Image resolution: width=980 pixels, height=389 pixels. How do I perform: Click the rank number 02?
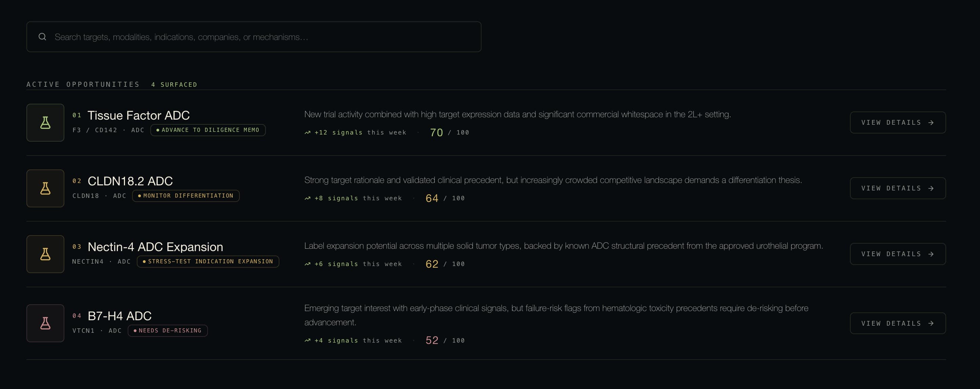[x=77, y=181]
